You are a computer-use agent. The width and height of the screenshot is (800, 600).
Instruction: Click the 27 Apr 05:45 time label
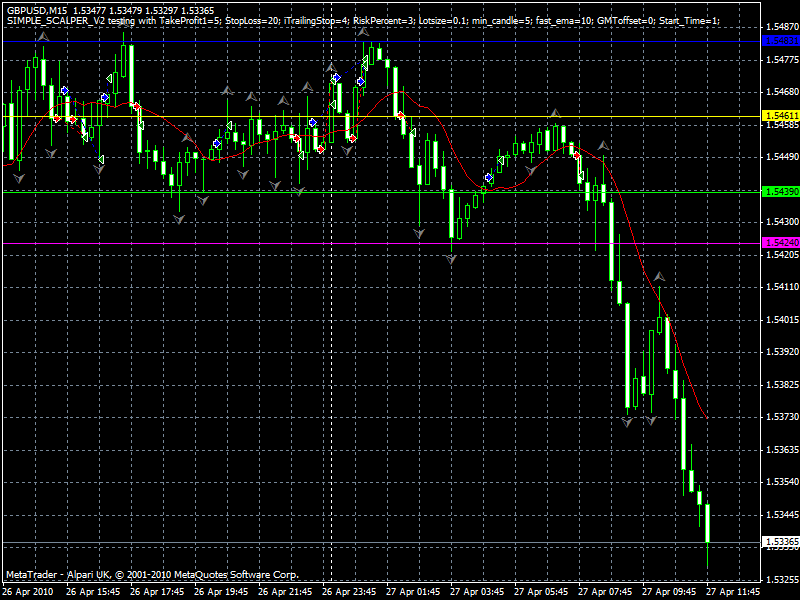541,592
